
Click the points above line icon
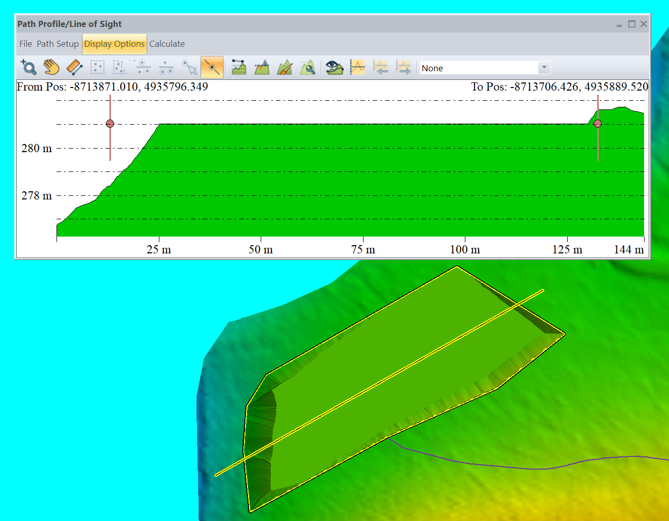143,67
